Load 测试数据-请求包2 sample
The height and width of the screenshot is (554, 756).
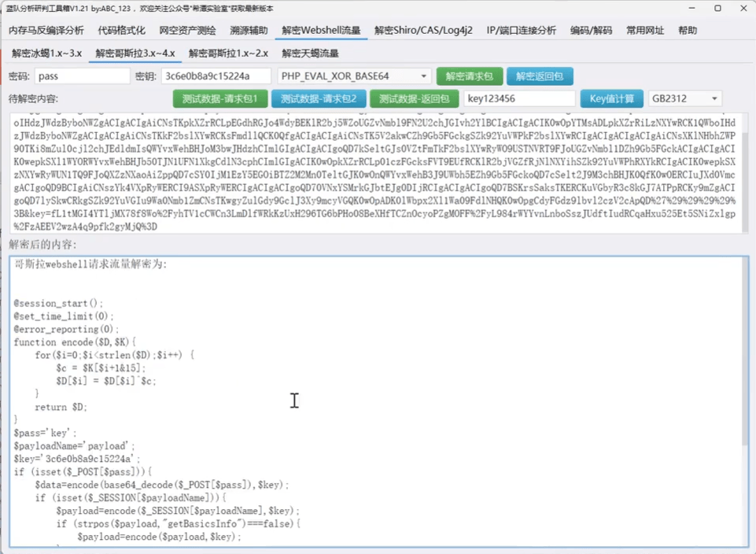[319, 99]
